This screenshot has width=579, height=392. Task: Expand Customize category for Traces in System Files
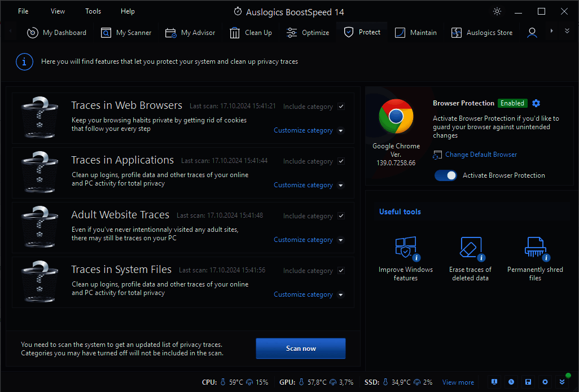(340, 294)
